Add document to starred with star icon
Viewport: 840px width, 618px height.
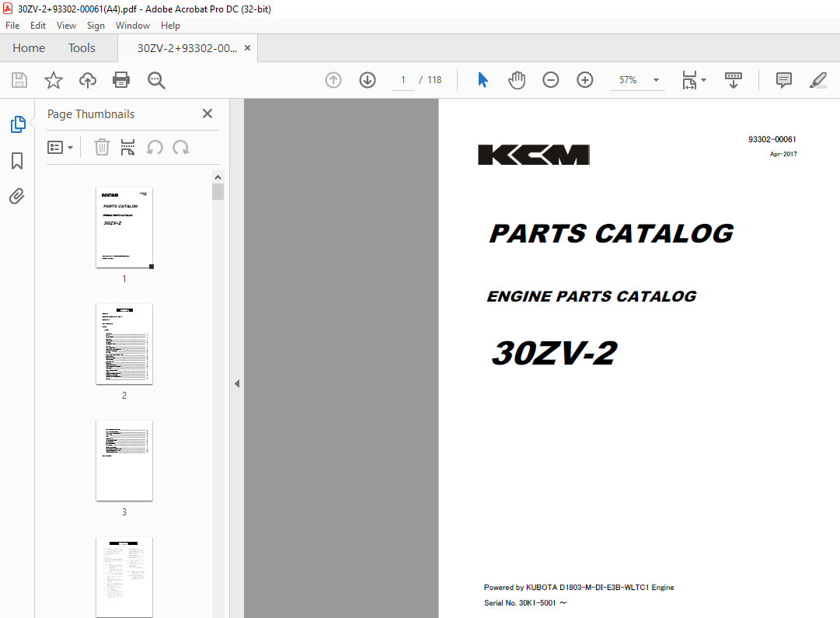(x=54, y=80)
